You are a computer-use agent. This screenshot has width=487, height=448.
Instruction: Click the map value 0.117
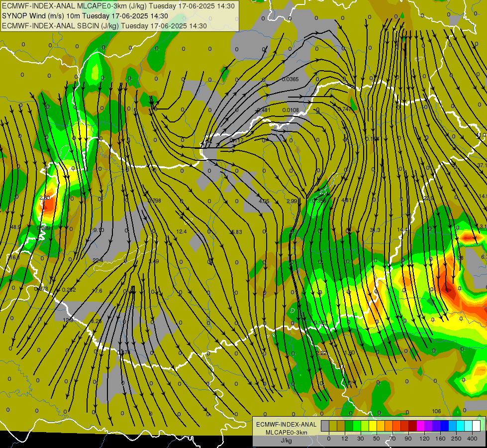pos(237,140)
